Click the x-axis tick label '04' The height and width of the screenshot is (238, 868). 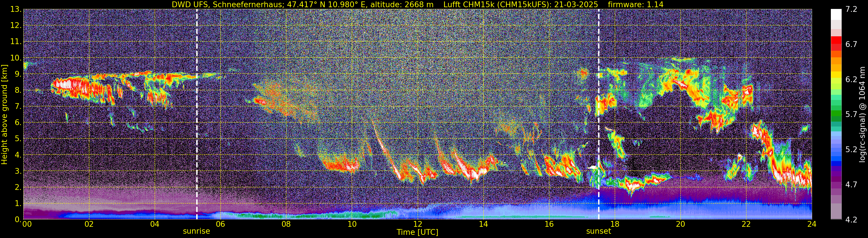pos(155,224)
